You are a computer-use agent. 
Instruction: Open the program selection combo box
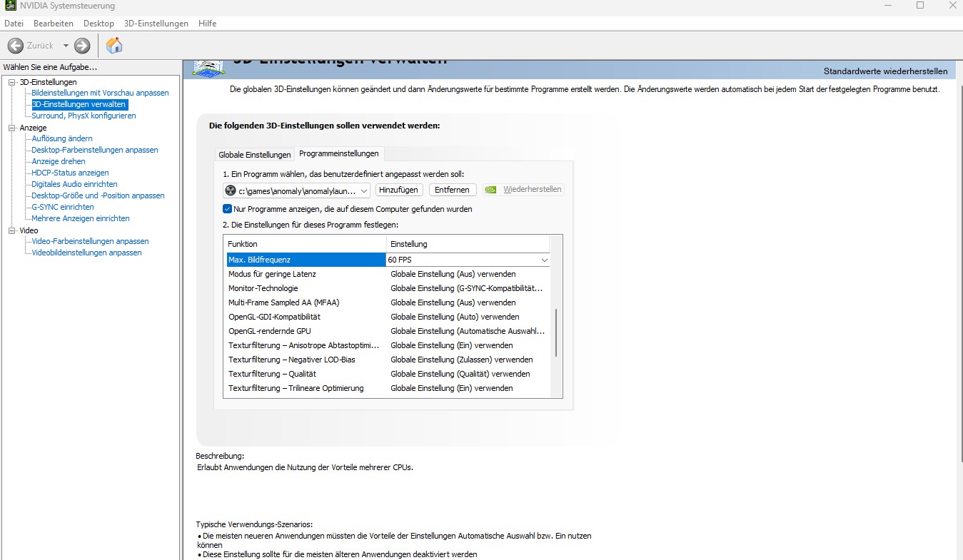(x=296, y=190)
